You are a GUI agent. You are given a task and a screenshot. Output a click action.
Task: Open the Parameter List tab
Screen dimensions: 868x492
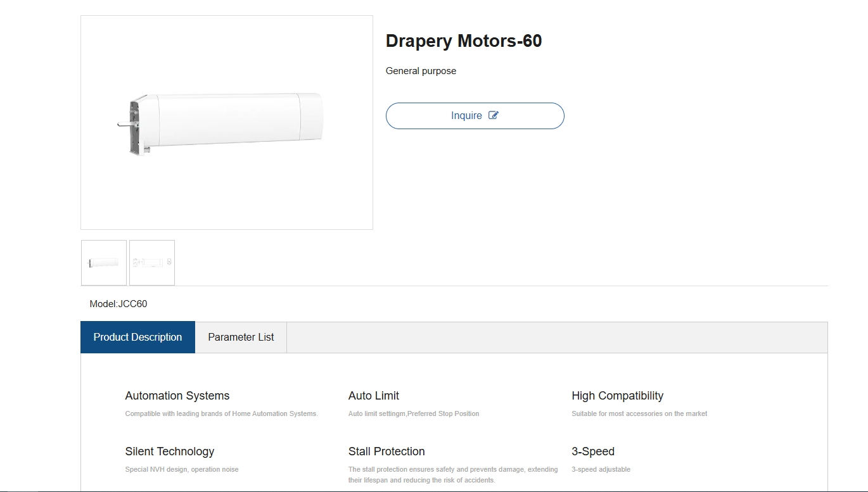tap(241, 337)
